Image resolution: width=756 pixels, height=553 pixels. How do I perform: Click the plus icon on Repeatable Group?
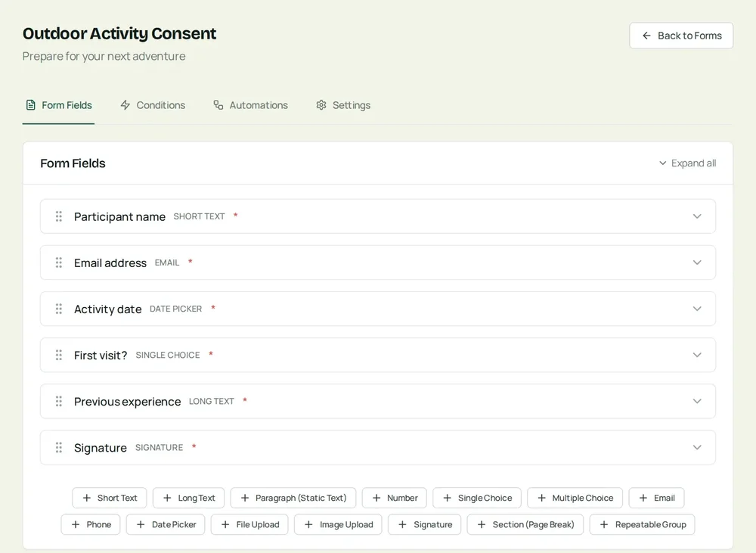coord(603,524)
